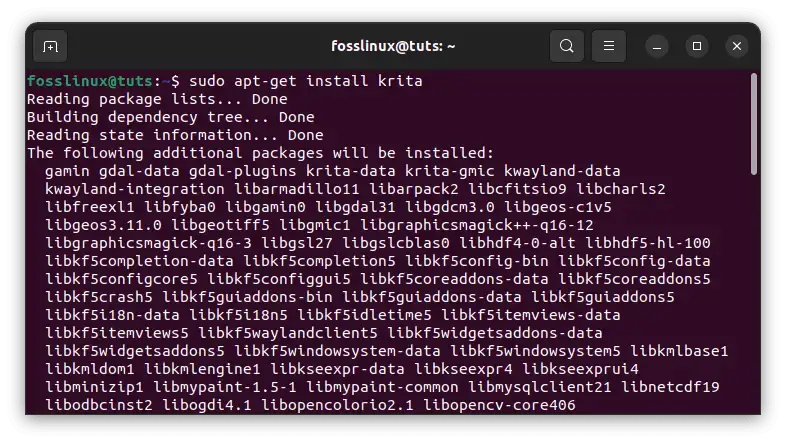Screen dimensions: 786x443
Task: Click the libkf5crash5 package name
Action: [x=99, y=297]
